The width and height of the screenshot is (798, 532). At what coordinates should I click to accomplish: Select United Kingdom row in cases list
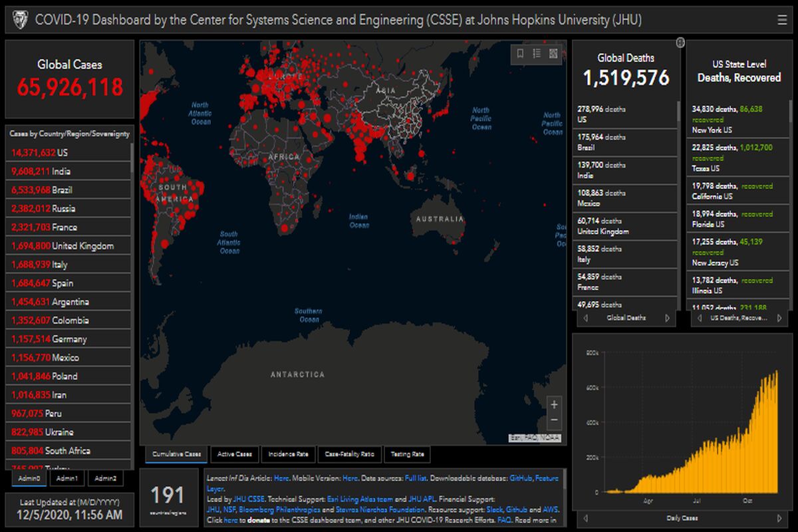(69, 245)
